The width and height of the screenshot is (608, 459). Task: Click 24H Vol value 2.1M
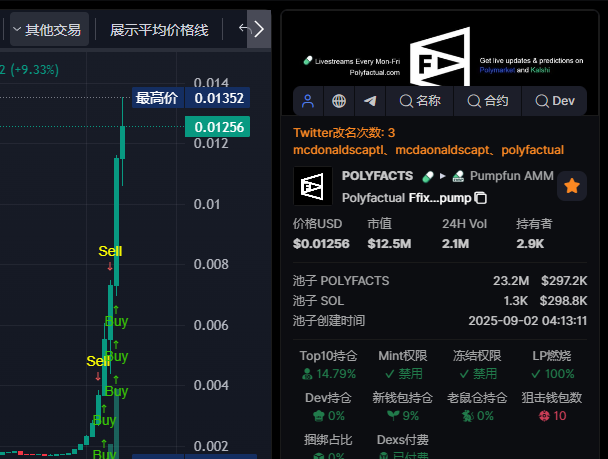(456, 244)
